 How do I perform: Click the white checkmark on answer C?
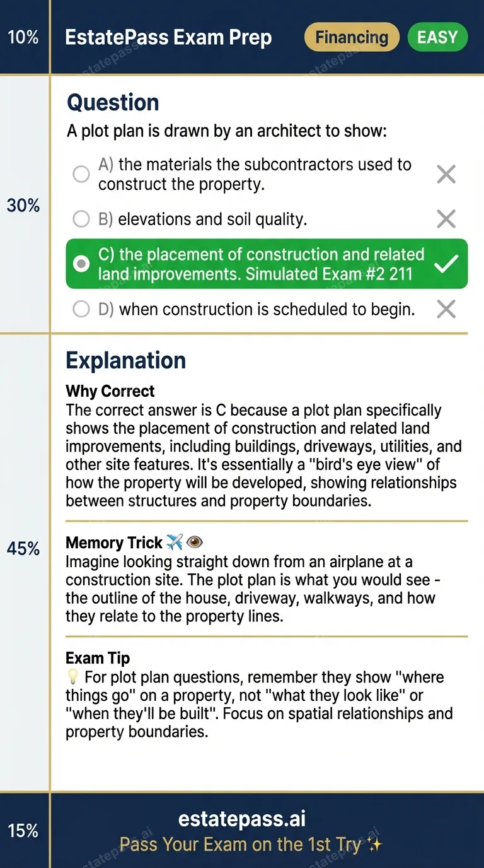(446, 264)
